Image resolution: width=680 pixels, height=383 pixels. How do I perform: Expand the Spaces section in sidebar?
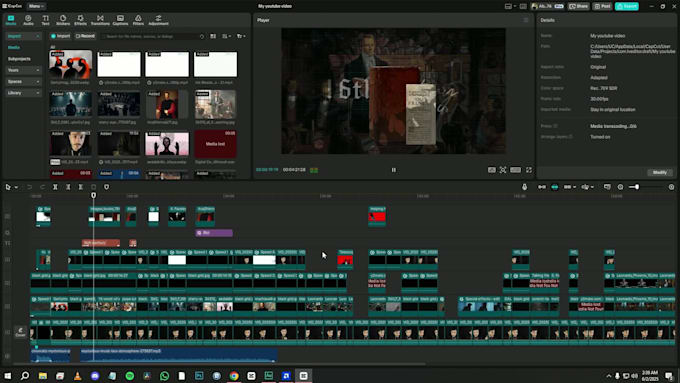[23, 81]
